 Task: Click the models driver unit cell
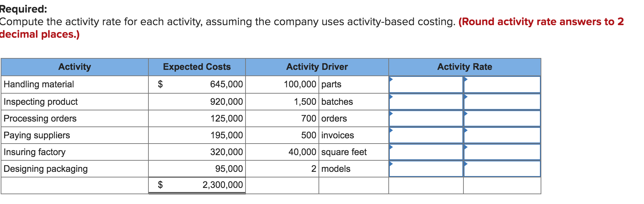click(354, 169)
